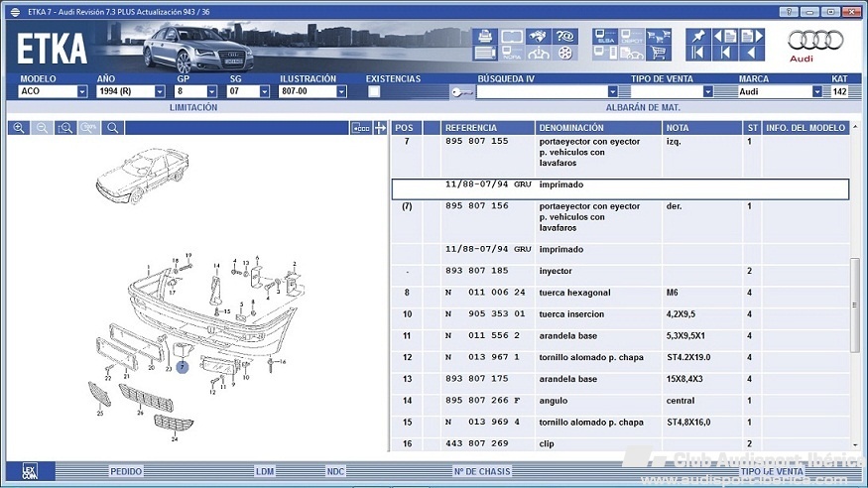Go to next page document icon
This screenshot has width=868, height=488.
(752, 36)
